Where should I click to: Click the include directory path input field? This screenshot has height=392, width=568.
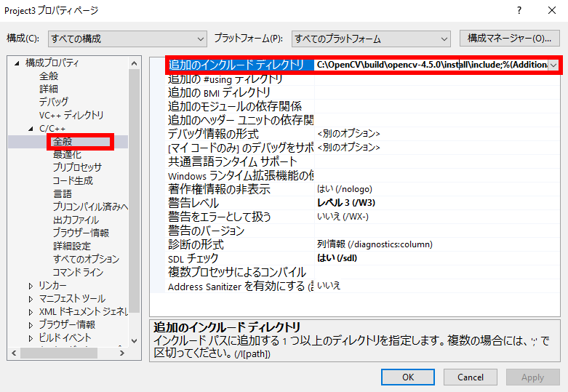(431, 65)
